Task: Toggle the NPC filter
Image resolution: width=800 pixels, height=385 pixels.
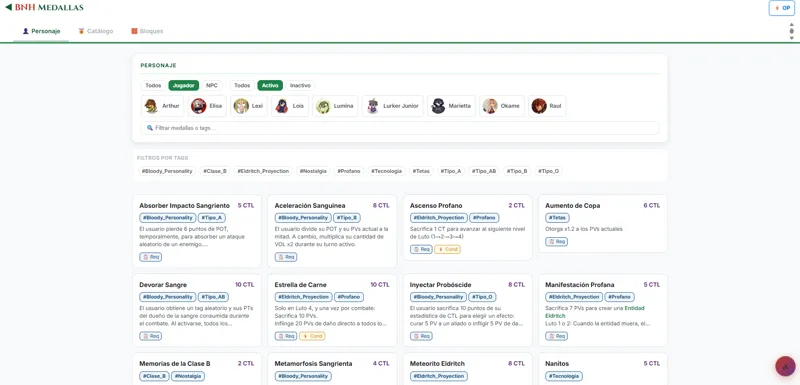Action: (x=212, y=85)
